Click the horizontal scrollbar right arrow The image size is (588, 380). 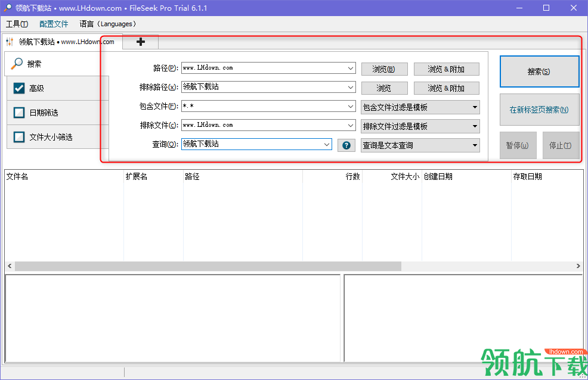578,266
